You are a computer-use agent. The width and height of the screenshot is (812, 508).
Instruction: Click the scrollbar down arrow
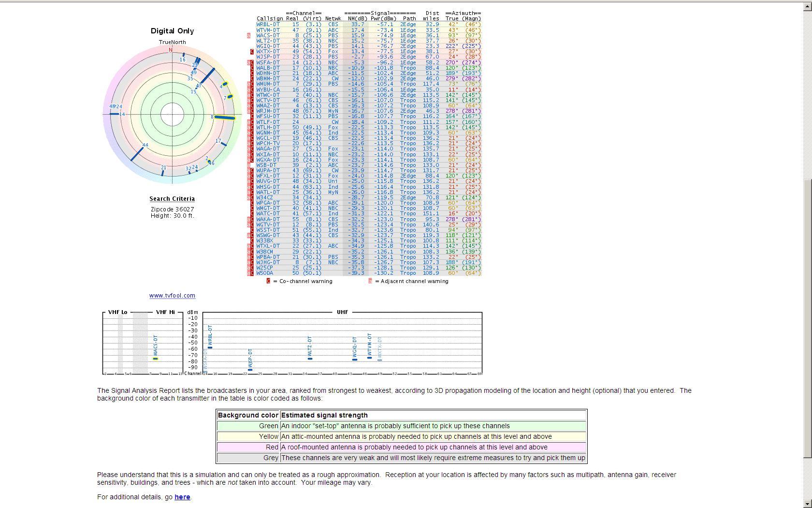(808, 504)
